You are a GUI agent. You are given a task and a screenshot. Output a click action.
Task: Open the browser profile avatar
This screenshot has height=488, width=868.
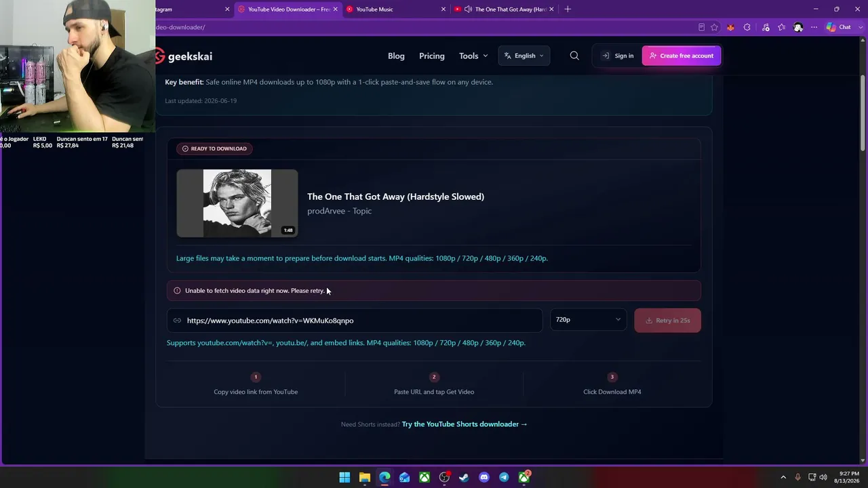point(798,27)
